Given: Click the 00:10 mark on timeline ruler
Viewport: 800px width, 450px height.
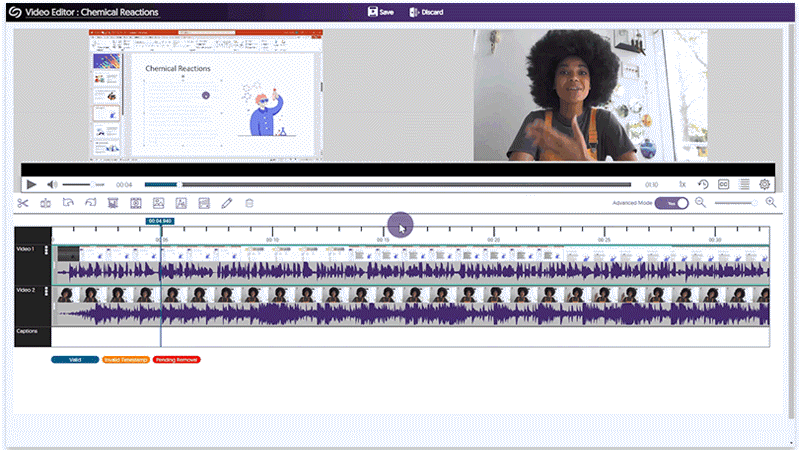Looking at the screenshot, I should [x=272, y=239].
